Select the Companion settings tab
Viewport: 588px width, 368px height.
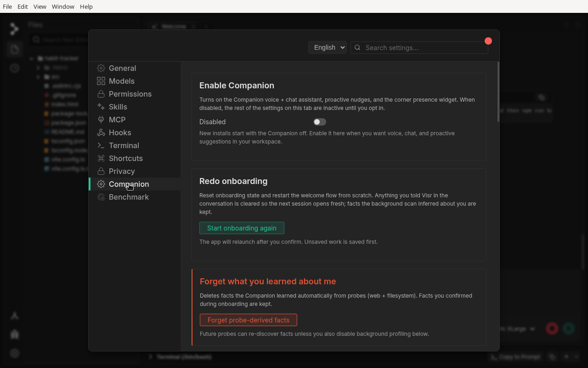point(135,184)
